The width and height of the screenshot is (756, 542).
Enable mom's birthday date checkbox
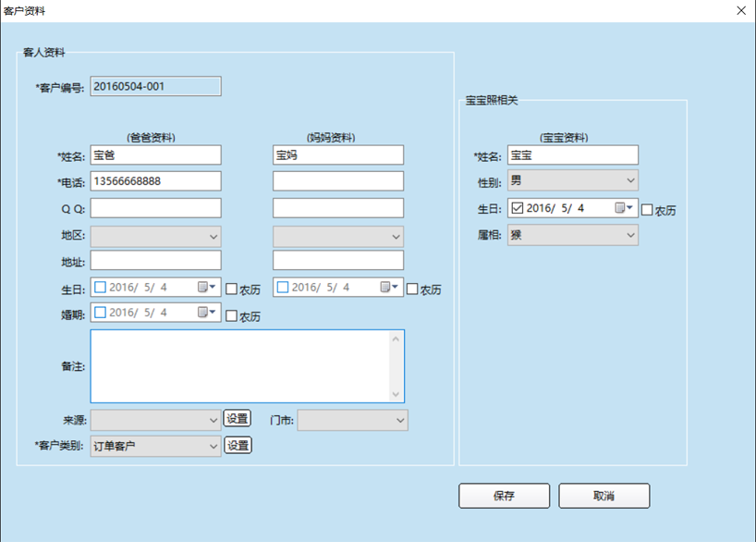(283, 288)
